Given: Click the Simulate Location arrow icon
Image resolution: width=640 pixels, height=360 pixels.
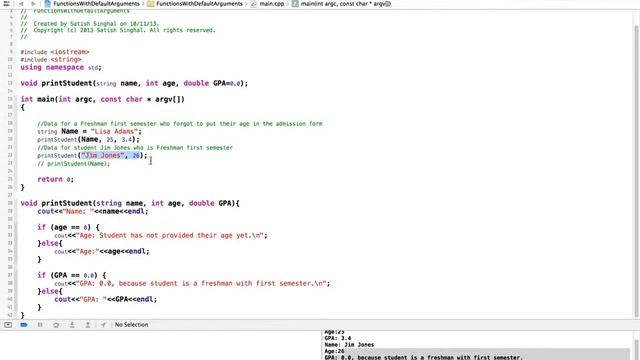Looking at the screenshot, I should [103, 324].
